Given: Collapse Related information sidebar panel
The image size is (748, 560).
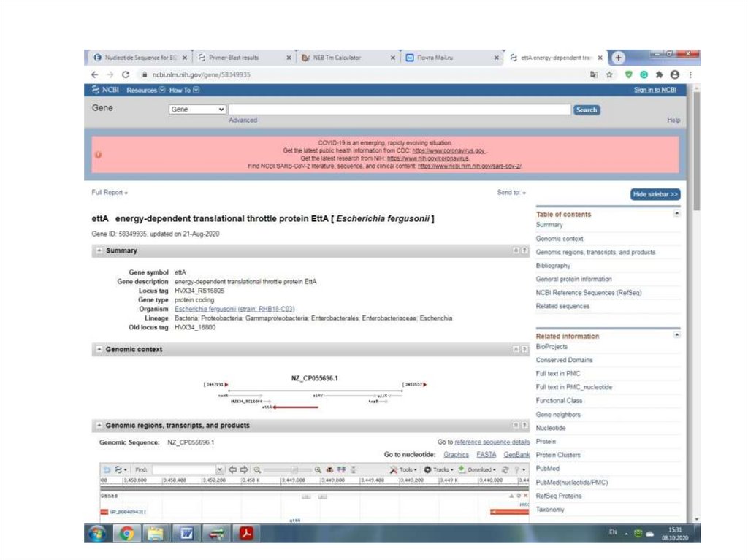Looking at the screenshot, I should (x=676, y=335).
